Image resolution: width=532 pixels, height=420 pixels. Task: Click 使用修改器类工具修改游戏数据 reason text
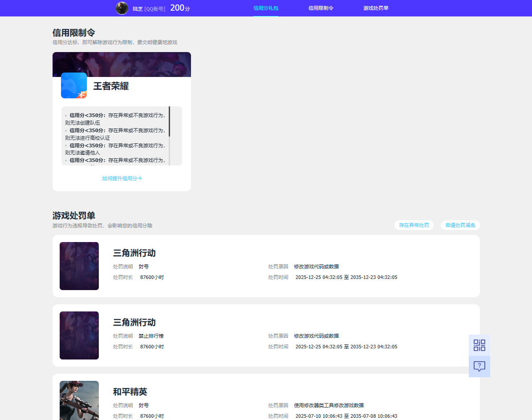pos(329,405)
